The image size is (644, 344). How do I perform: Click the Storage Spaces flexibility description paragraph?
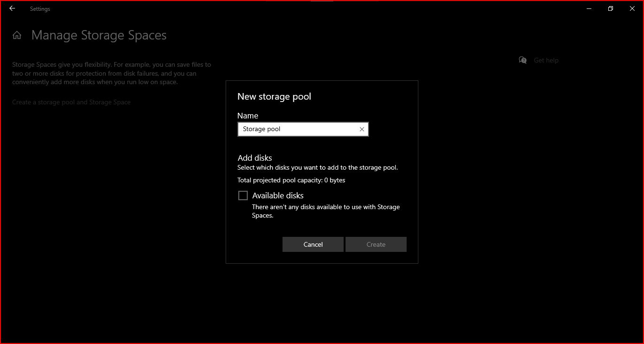click(112, 73)
